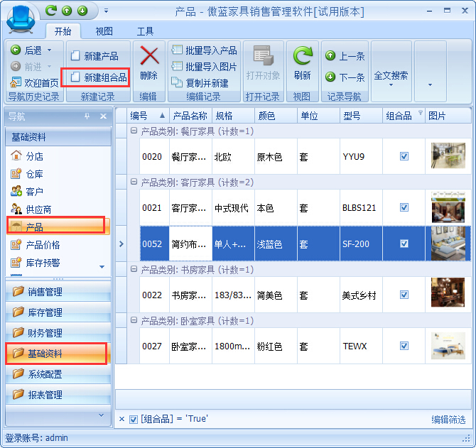Screen dimensions: 476x448
Task: Click New Product (新建产品) in ribbon
Action: point(94,56)
